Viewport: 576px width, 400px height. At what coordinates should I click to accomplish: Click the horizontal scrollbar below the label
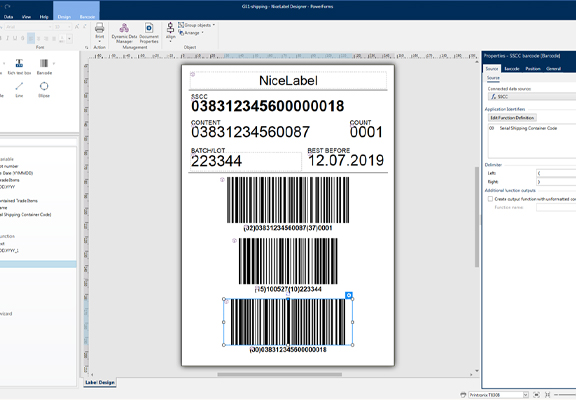(280, 375)
